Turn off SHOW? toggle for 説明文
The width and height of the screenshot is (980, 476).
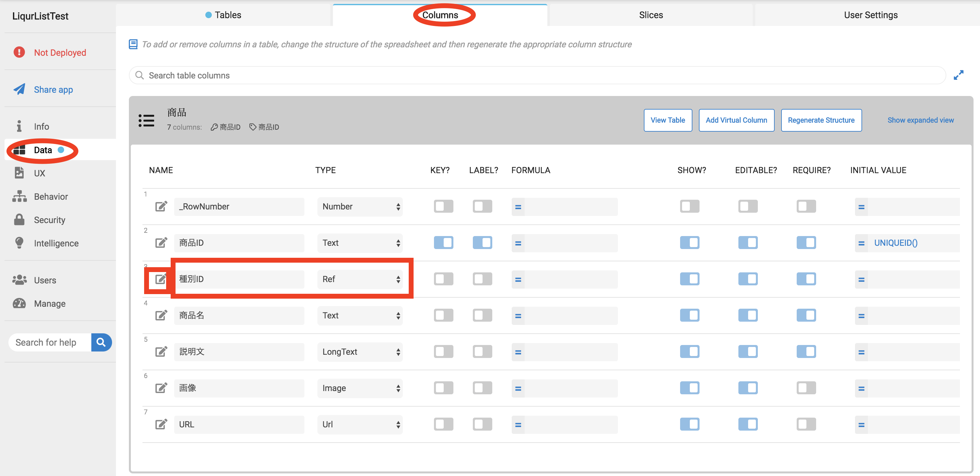click(x=689, y=351)
